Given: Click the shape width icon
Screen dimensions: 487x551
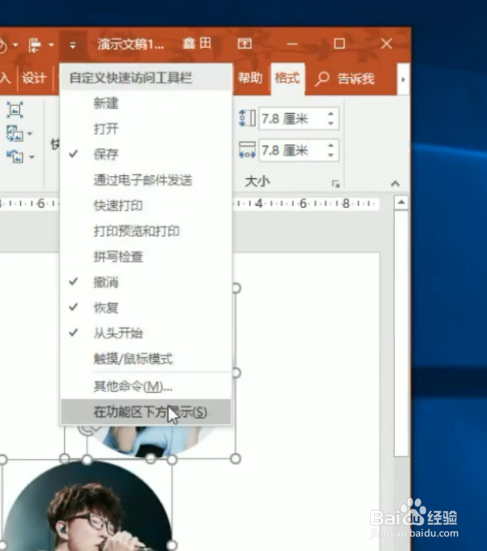Looking at the screenshot, I should 247,150.
